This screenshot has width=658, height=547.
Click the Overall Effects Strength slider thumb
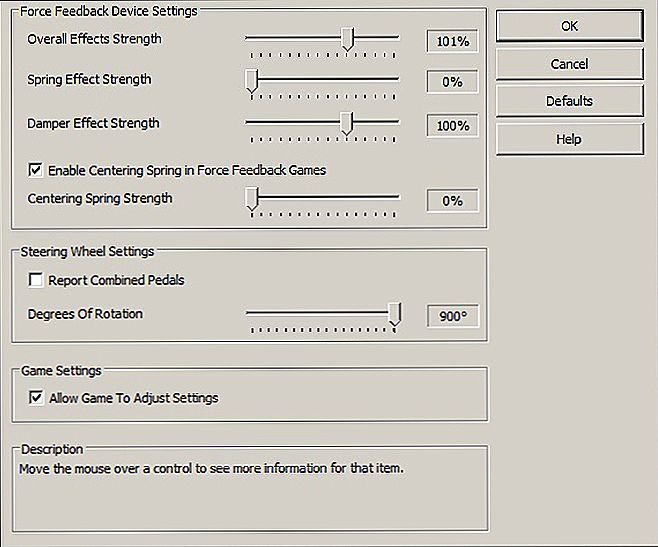click(x=347, y=39)
